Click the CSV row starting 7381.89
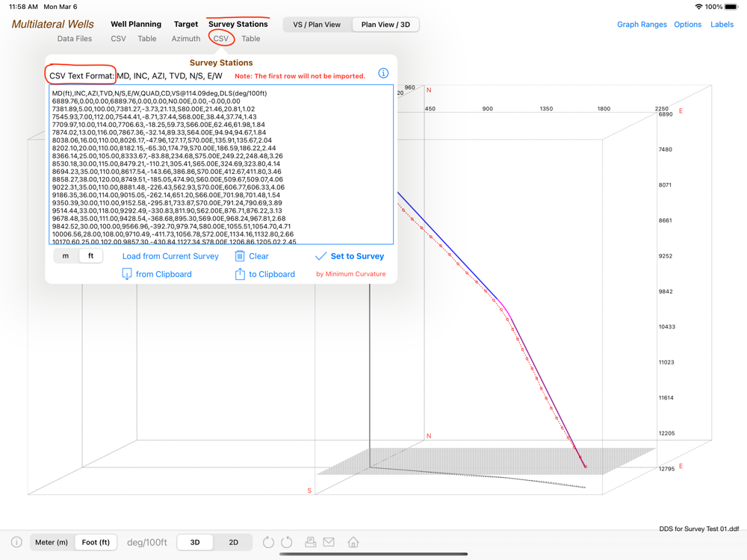Screen dimensions: 747x560 [x=153, y=109]
